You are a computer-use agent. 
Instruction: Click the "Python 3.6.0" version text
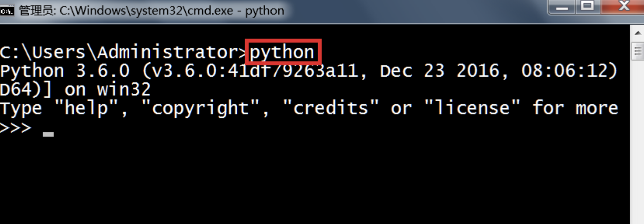pyautogui.click(x=65, y=71)
